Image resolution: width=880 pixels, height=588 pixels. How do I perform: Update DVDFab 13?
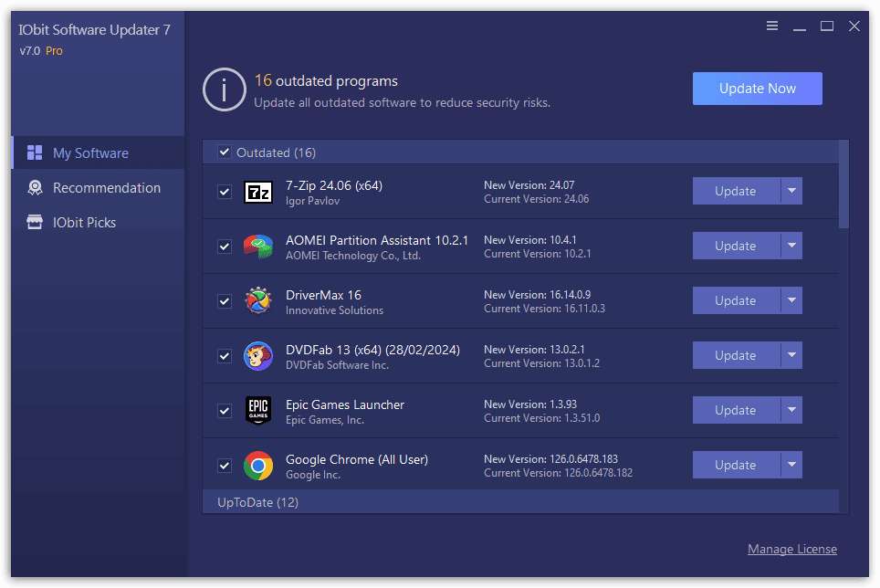[736, 355]
